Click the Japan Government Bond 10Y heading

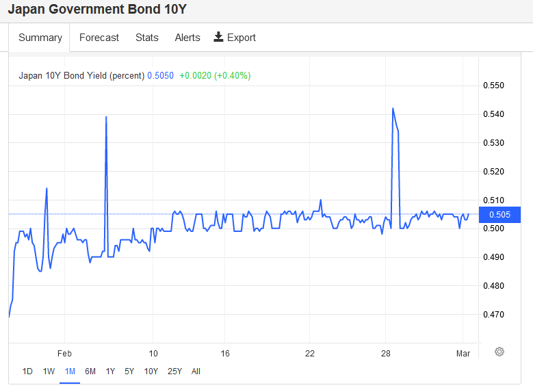pyautogui.click(x=97, y=9)
